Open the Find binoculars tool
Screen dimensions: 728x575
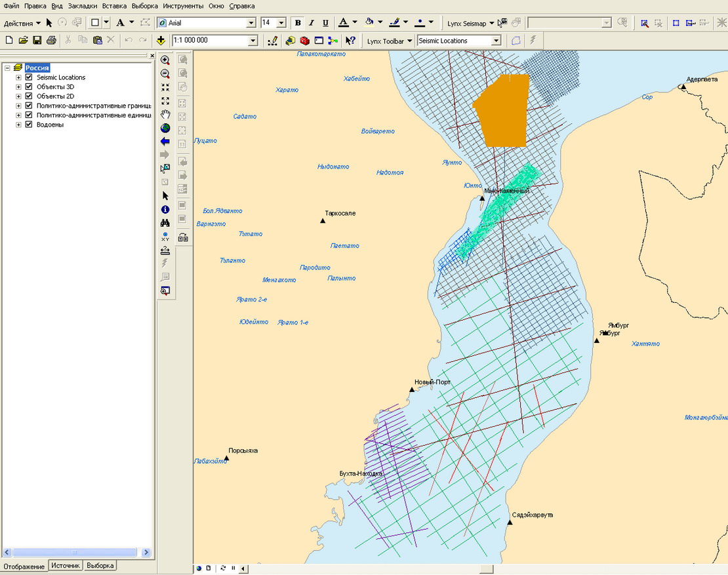tap(165, 223)
